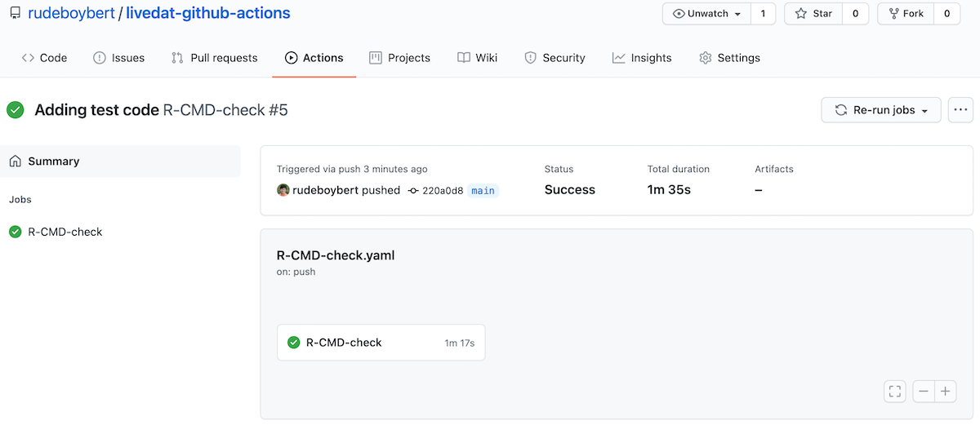Screen dimensions: 980x425
Task: Open the three-dot more options menu
Action: click(960, 110)
